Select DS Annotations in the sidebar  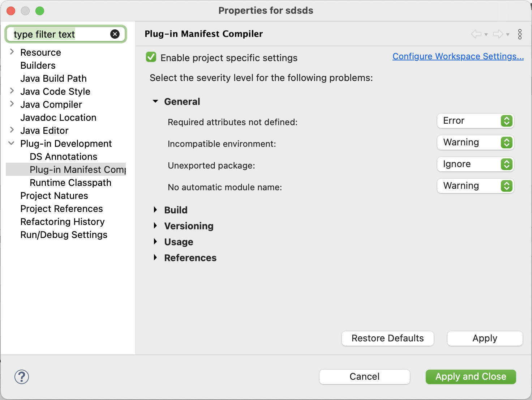coord(63,156)
